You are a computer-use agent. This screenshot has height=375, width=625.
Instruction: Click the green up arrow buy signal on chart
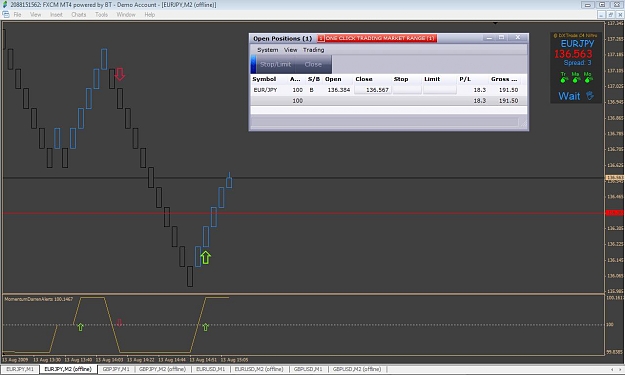(x=205, y=257)
